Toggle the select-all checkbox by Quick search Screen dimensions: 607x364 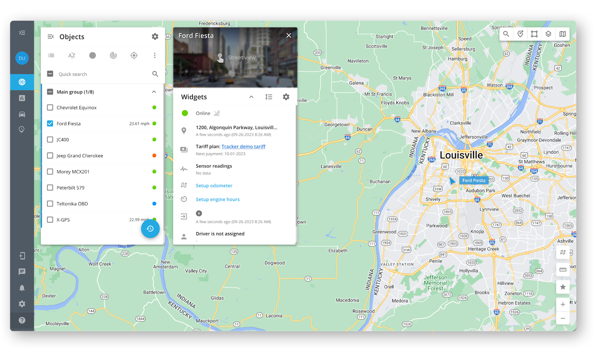point(50,74)
